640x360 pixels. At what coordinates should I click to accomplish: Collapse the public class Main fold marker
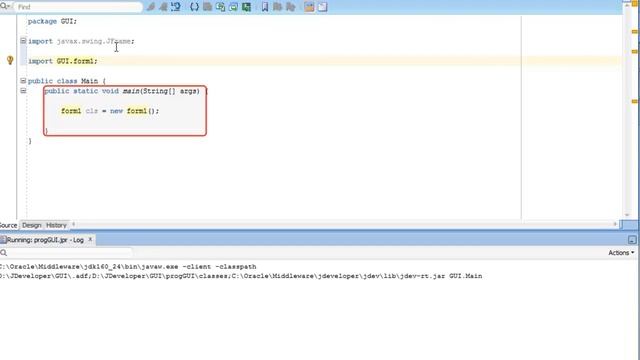(x=23, y=81)
